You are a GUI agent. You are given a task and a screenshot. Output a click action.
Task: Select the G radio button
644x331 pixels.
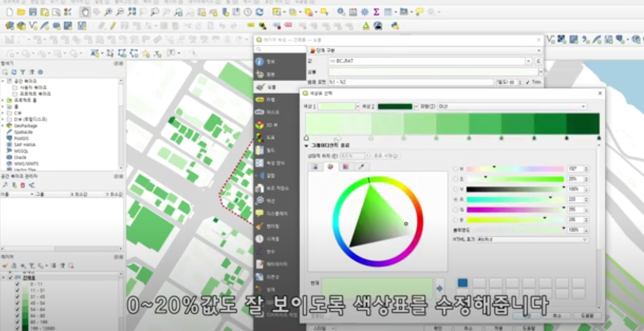pyautogui.click(x=456, y=210)
